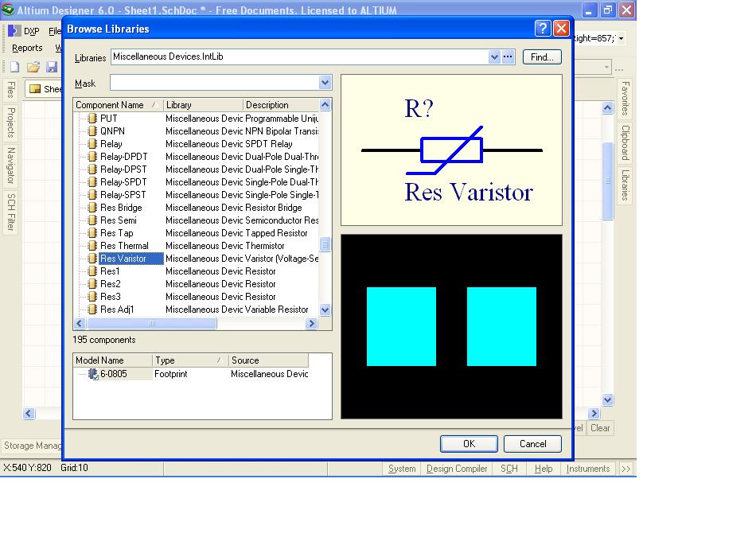Click the Res Thermal component icon

click(x=92, y=246)
